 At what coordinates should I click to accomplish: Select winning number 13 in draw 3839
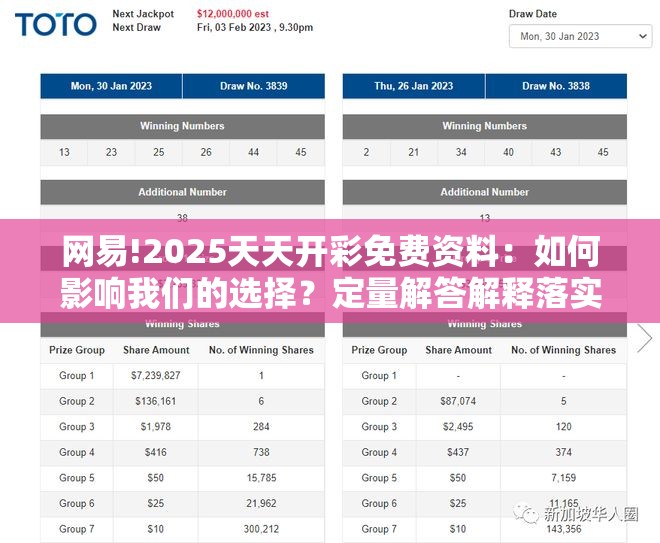click(64, 152)
